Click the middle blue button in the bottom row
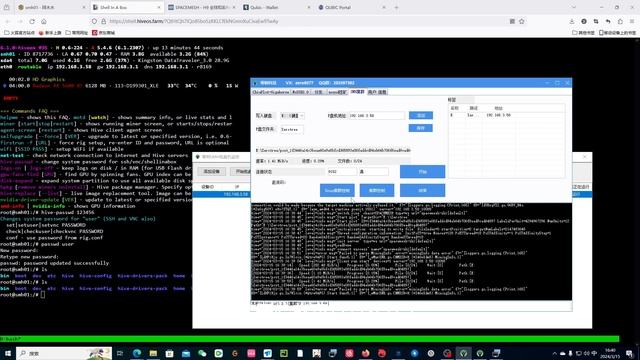The height and width of the screenshot is (360, 640). 377,190
